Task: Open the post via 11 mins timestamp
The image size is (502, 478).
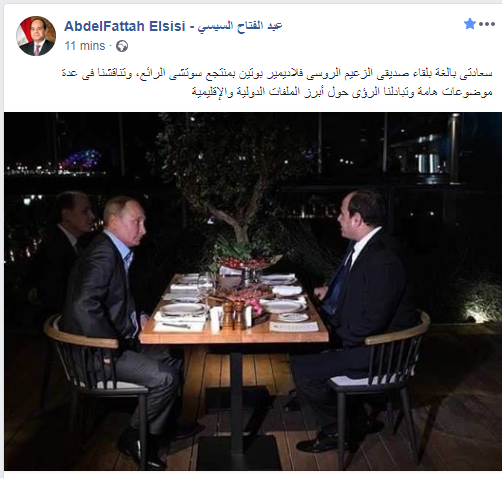Action: 85,46
